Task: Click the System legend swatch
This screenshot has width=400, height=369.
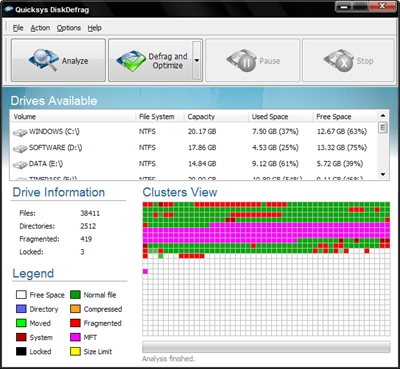Action: 21,337
